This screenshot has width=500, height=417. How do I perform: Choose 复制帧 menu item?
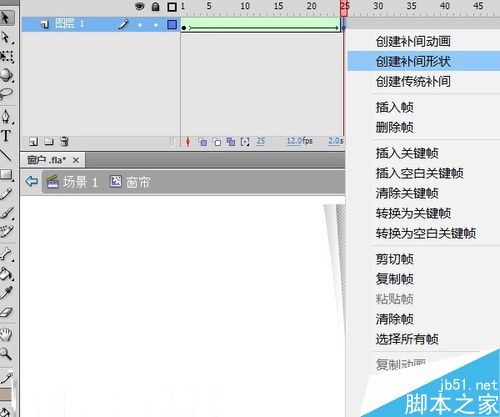click(395, 279)
